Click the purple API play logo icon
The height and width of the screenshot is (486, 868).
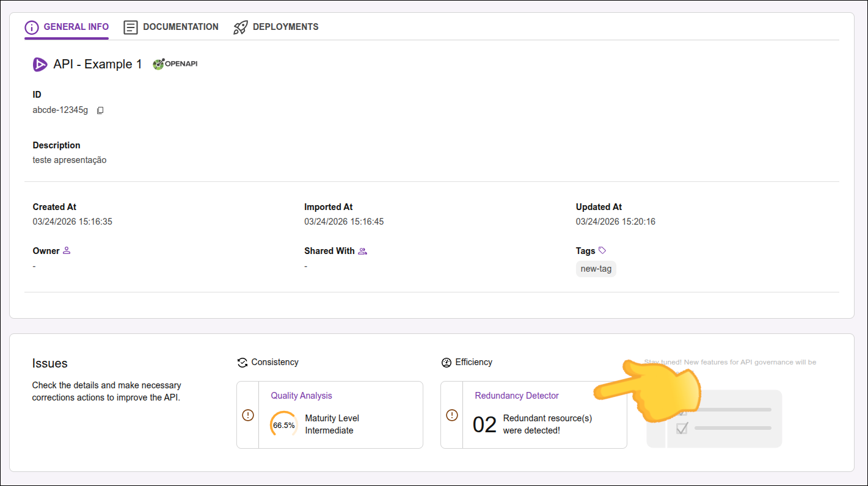click(x=40, y=64)
